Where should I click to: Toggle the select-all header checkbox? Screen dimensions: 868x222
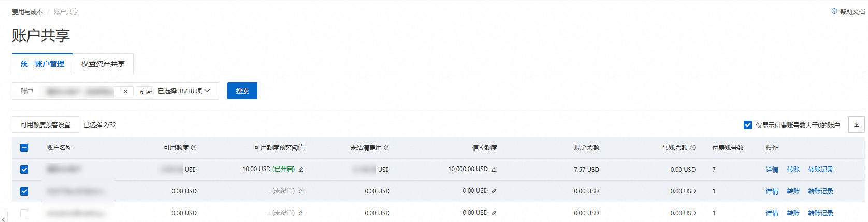(x=24, y=148)
